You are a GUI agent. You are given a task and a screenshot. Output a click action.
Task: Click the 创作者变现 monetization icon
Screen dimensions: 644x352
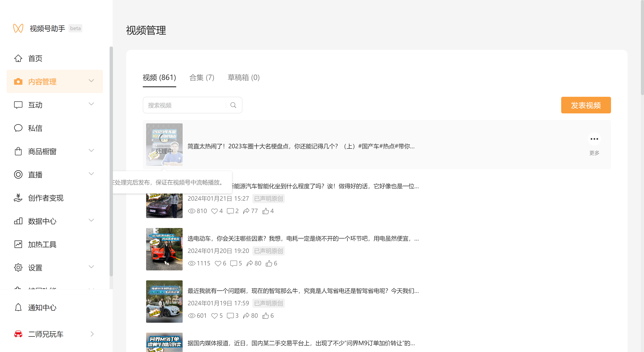coord(18,198)
